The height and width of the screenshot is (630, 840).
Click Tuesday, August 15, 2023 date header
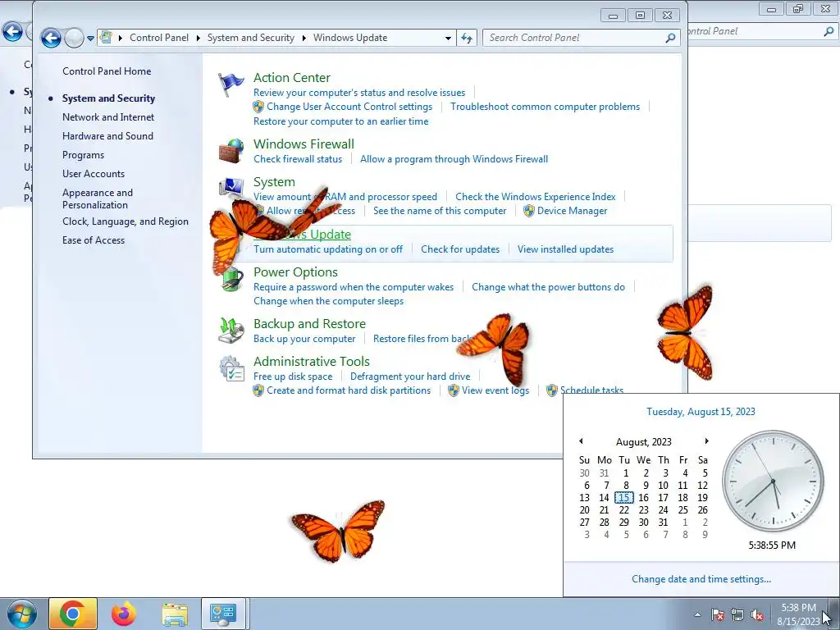click(701, 412)
